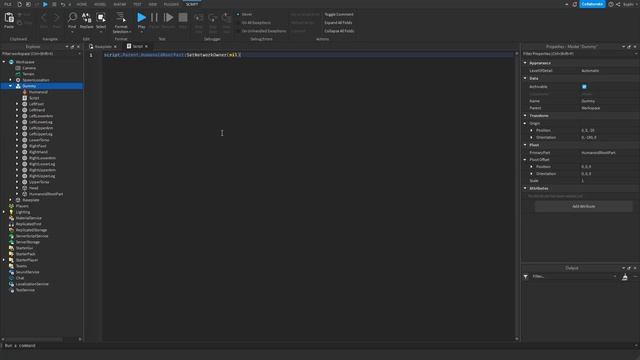Click Toggle Comment action
The height and width of the screenshot is (360, 640).
coord(339,14)
